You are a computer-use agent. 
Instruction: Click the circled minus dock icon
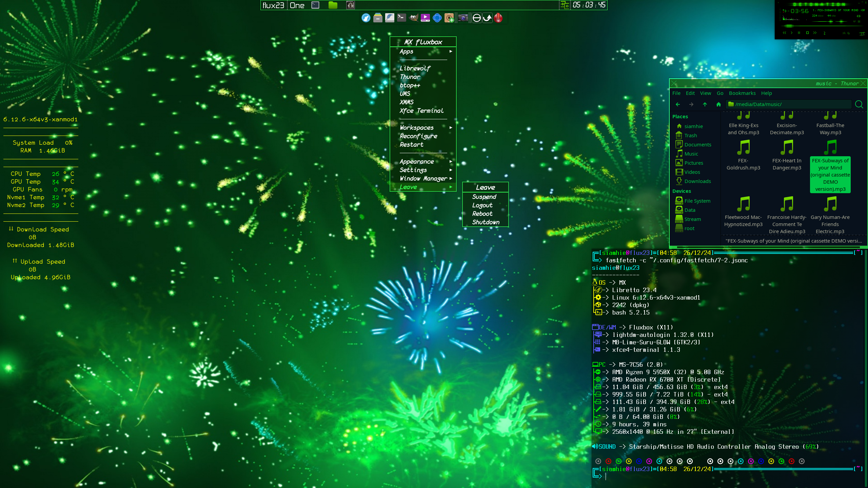pos(477,18)
